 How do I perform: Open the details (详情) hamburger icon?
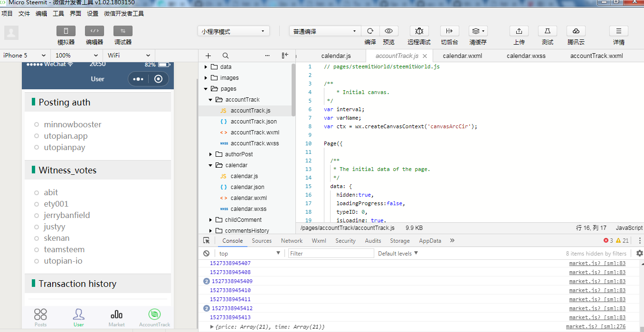click(619, 31)
